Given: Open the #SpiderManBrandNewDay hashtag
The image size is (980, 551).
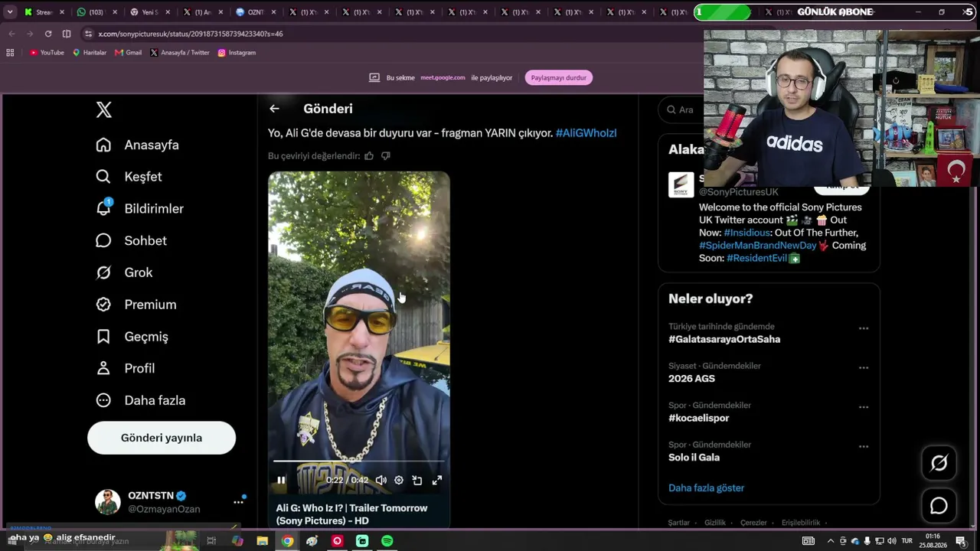Looking at the screenshot, I should click(758, 246).
